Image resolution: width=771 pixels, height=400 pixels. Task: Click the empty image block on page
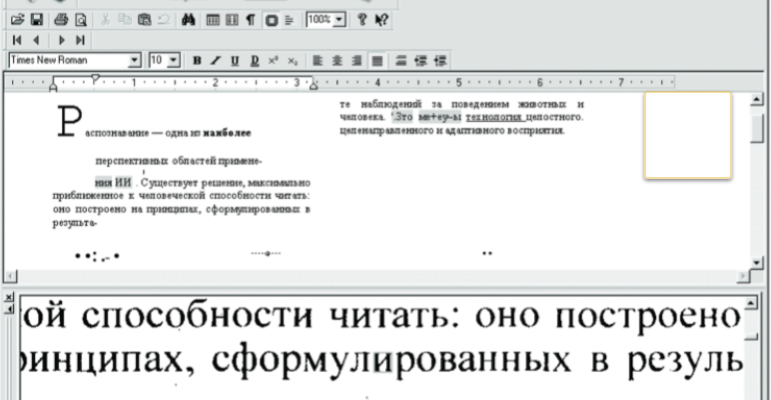tap(687, 135)
